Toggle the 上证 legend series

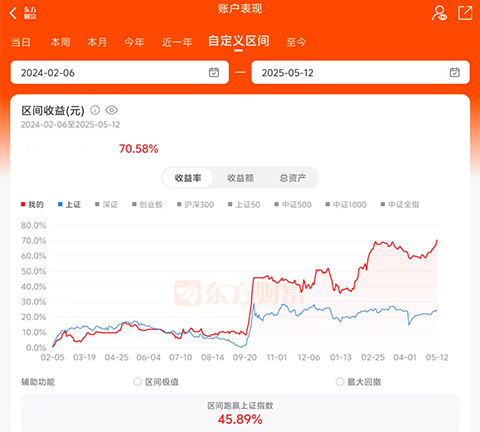tap(69, 204)
